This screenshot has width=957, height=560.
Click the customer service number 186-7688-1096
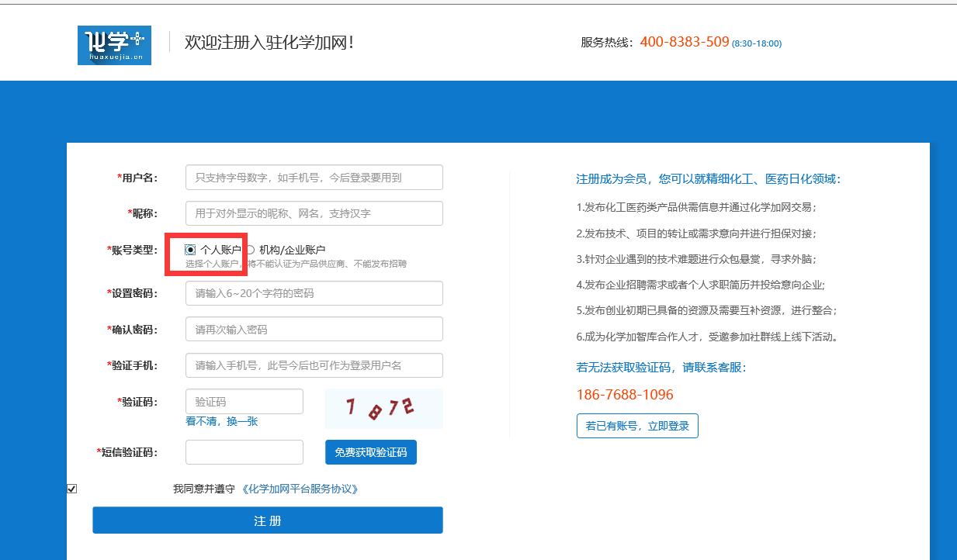pyautogui.click(x=624, y=395)
